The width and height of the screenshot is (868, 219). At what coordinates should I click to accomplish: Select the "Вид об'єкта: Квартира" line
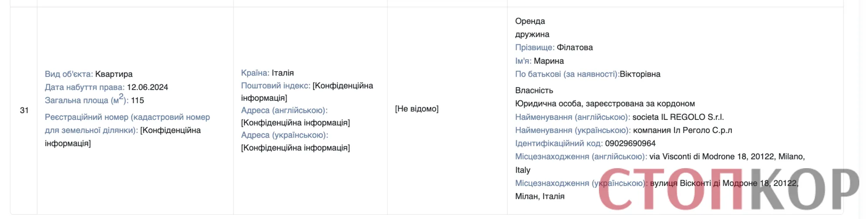[x=89, y=74]
